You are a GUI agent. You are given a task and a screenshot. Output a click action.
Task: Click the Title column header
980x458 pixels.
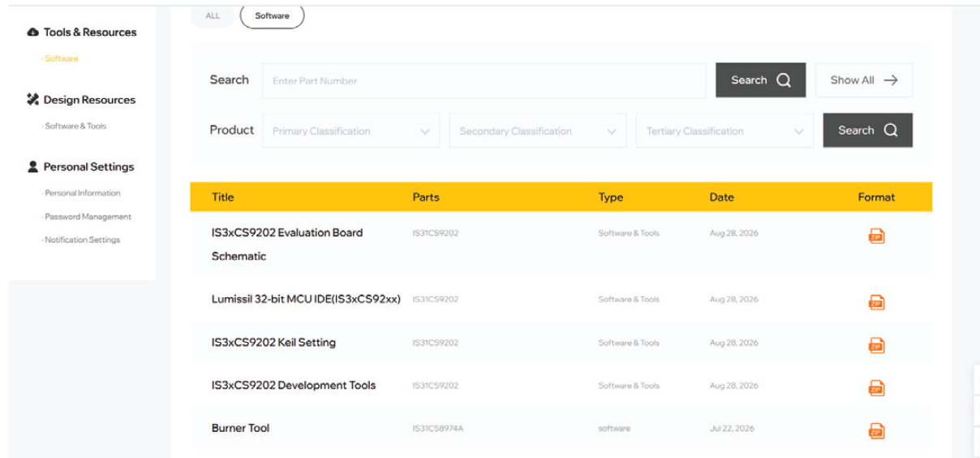222,197
